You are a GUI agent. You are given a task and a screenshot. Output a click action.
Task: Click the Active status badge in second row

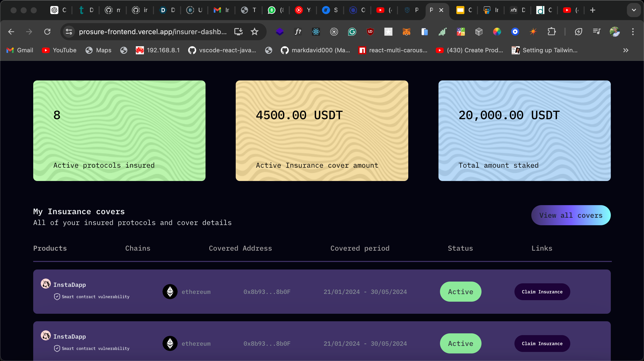point(460,343)
